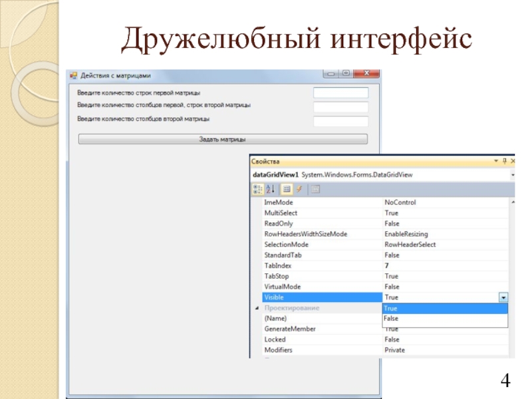Minimize the Действия с матрицами window
The width and height of the screenshot is (532, 399).
tap(331, 74)
